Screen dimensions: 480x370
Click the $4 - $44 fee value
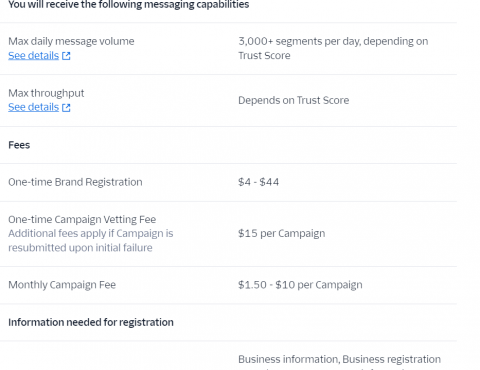pos(259,182)
